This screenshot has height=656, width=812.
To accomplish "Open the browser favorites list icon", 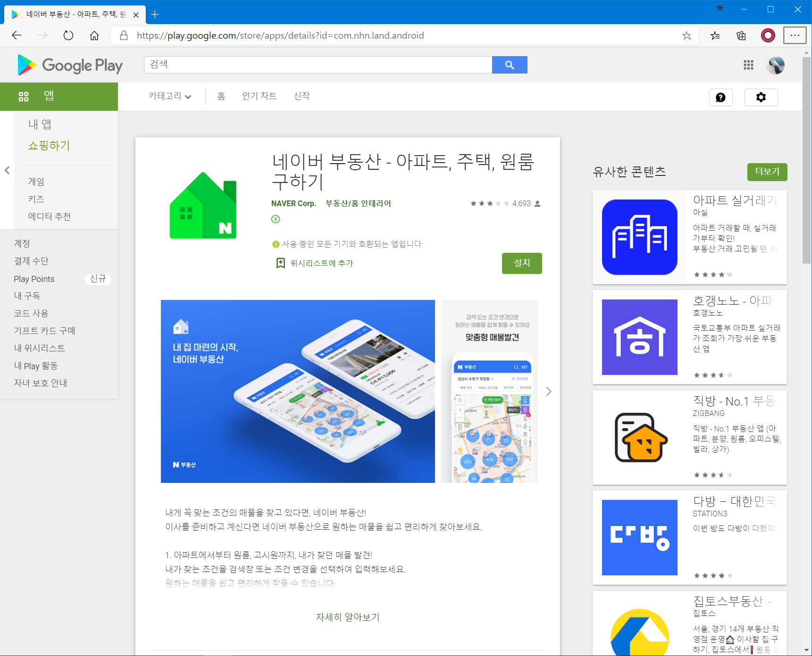I will [715, 35].
